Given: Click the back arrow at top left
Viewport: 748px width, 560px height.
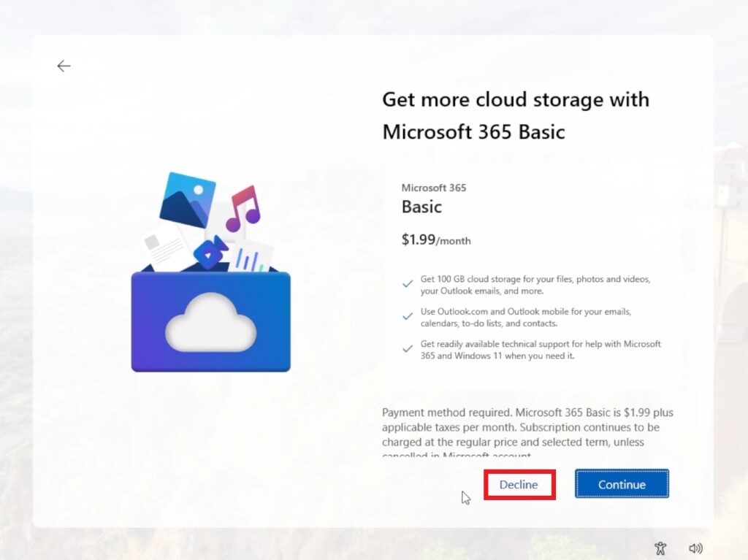Looking at the screenshot, I should coord(64,66).
